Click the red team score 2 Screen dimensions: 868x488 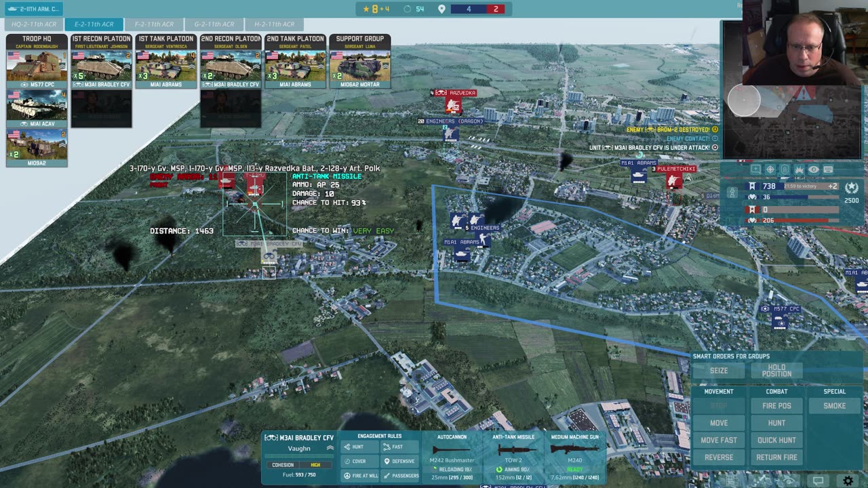point(496,9)
